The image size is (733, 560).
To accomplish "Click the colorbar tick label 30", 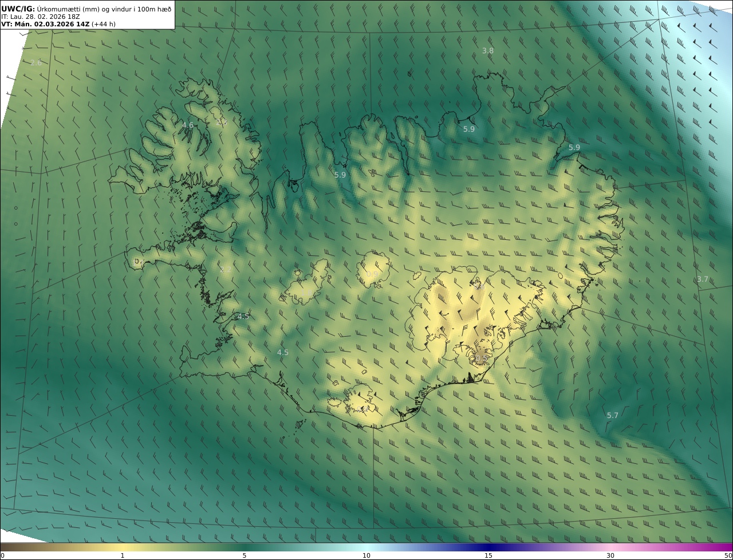I will click(610, 555).
